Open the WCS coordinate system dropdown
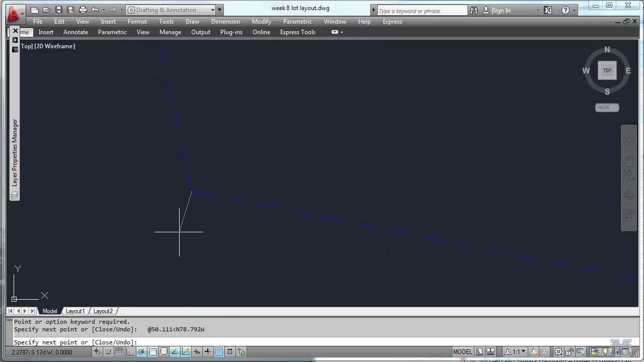This screenshot has height=362, width=644. pos(607,107)
